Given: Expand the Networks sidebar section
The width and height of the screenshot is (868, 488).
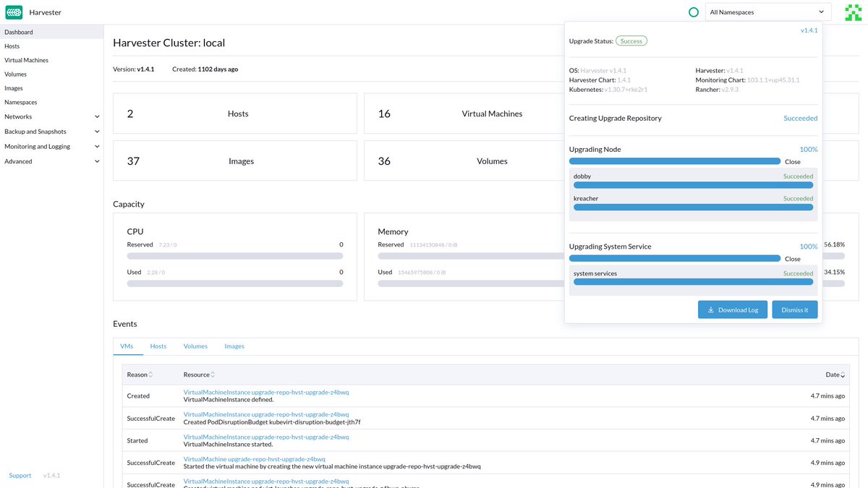Looking at the screenshot, I should coord(51,116).
